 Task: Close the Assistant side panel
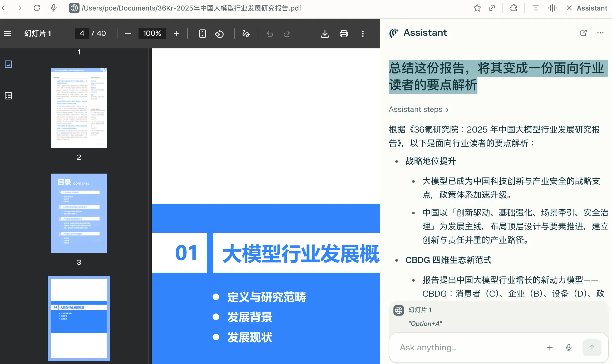(x=569, y=8)
